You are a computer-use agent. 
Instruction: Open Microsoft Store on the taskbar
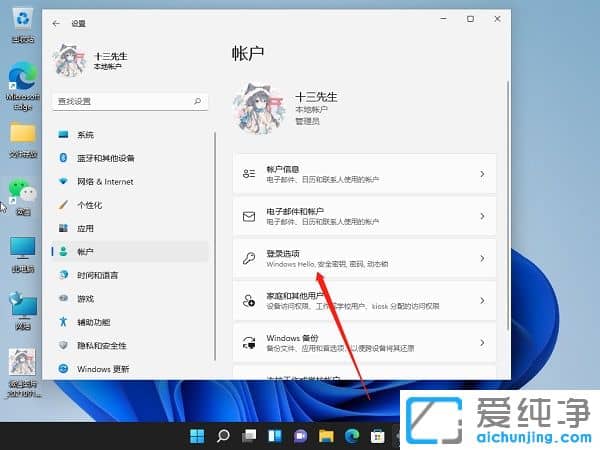(378, 436)
